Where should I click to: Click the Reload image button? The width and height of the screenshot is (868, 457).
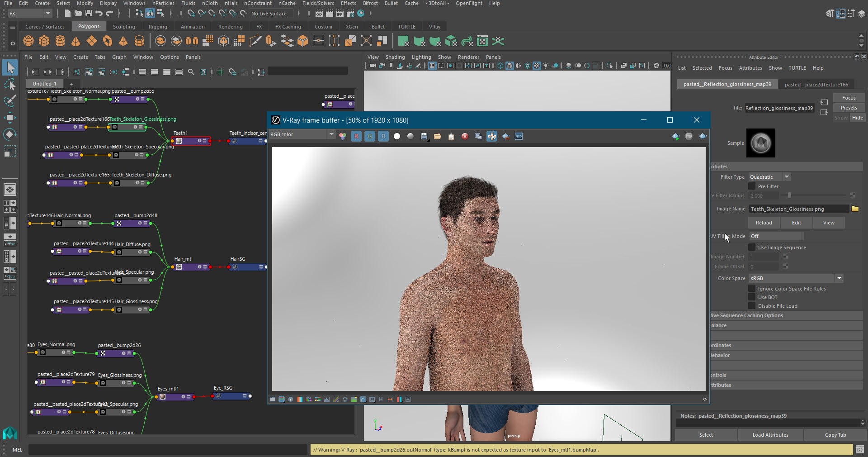click(764, 223)
